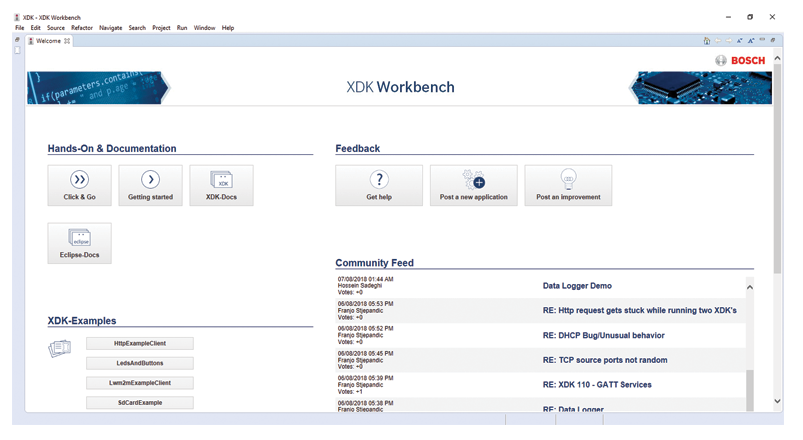
Task: Select the Welcome tab
Action: click(x=49, y=41)
